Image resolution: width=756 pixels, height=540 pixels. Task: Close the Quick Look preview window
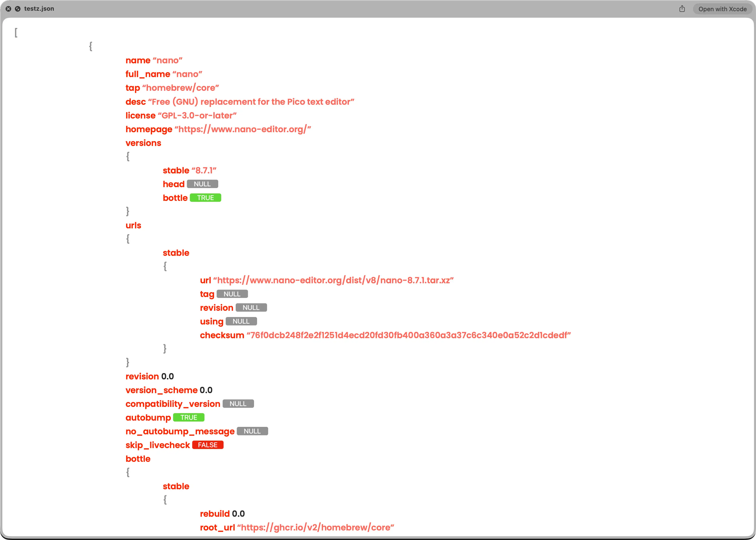[x=8, y=9]
